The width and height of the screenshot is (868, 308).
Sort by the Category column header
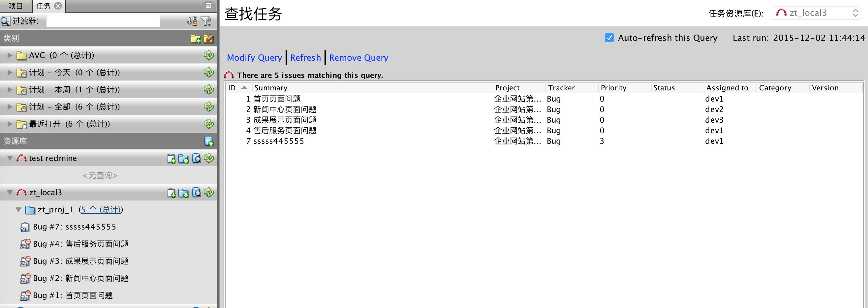[x=783, y=88]
